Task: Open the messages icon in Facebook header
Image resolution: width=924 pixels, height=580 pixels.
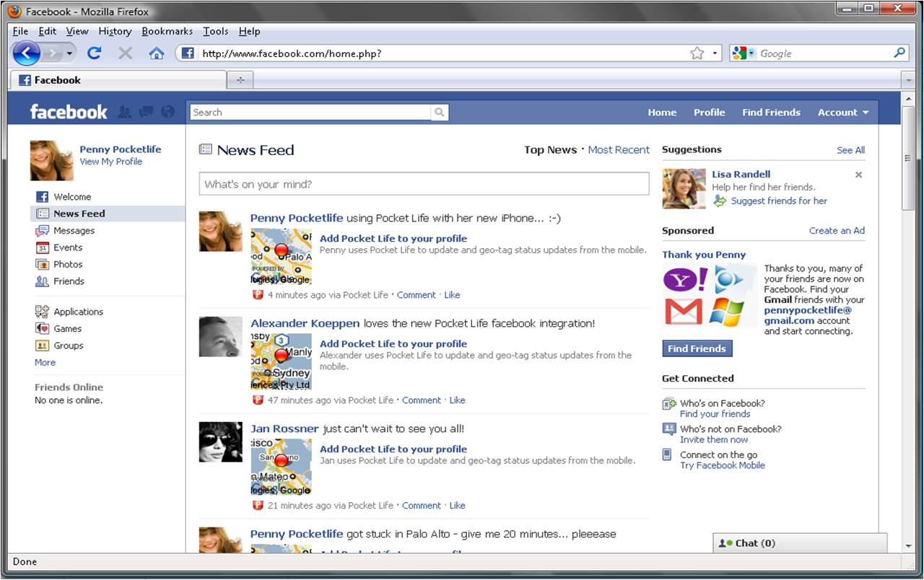Action: [x=147, y=112]
